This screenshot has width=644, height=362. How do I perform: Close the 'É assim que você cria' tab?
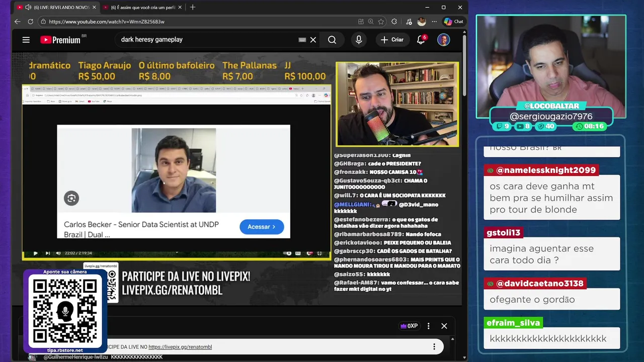[180, 8]
